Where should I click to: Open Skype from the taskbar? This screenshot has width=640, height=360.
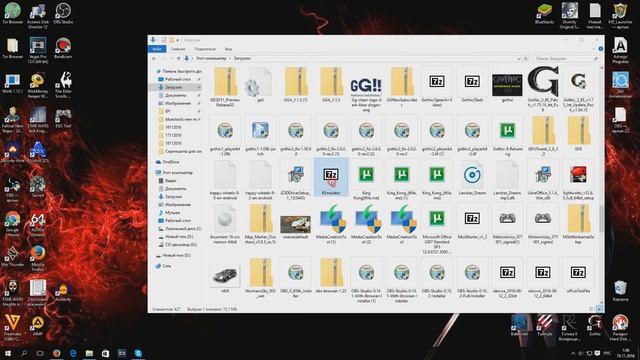tap(138, 353)
